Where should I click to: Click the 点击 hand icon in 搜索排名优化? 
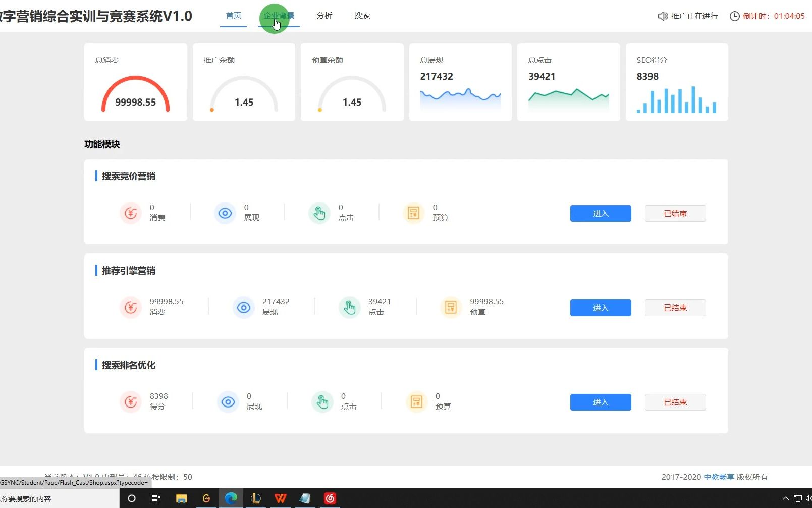pyautogui.click(x=322, y=402)
